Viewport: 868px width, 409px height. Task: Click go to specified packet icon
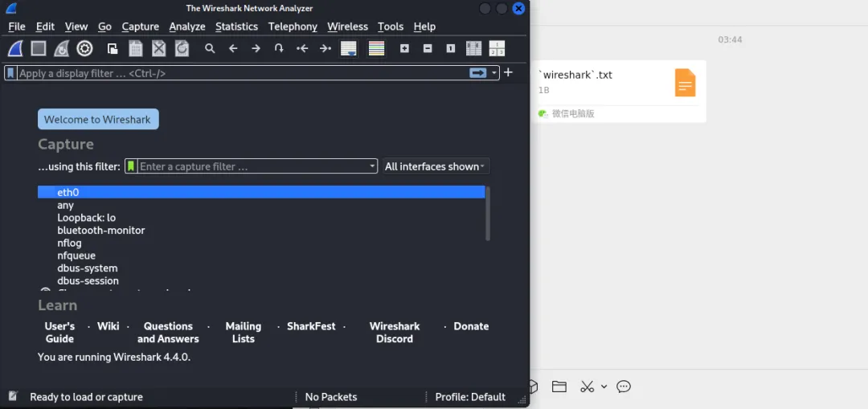coord(279,49)
